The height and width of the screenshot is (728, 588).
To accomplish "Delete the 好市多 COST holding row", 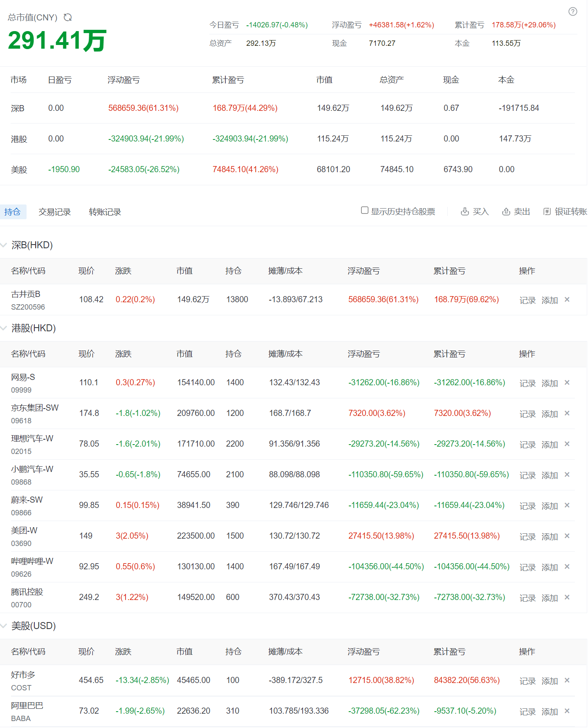I will tap(567, 680).
